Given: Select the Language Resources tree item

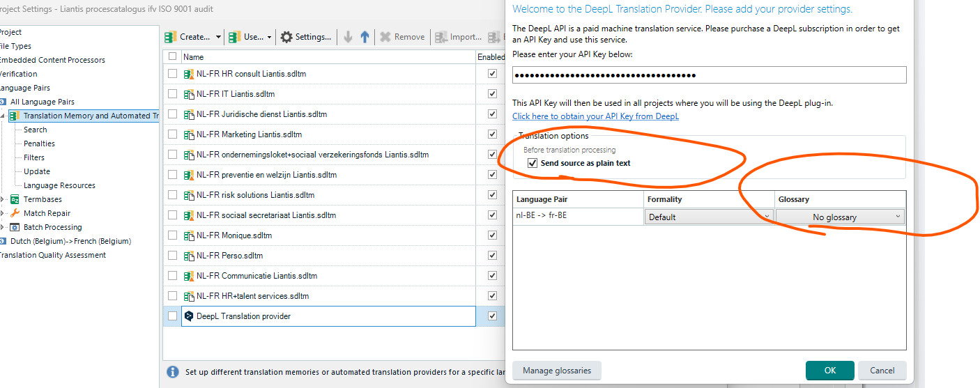Looking at the screenshot, I should (59, 185).
